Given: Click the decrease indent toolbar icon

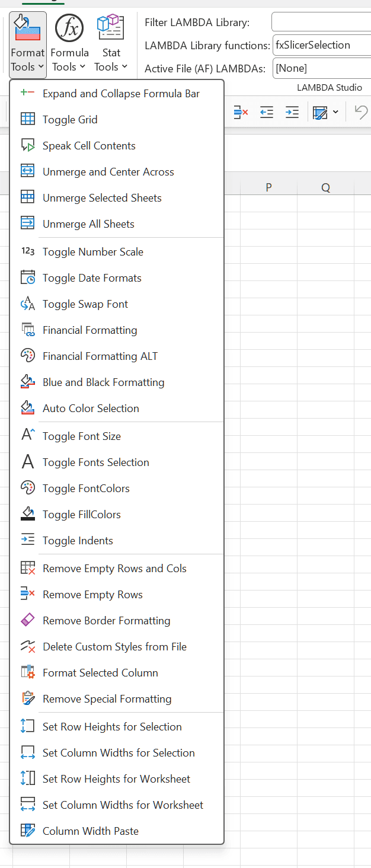Looking at the screenshot, I should pyautogui.click(x=267, y=112).
